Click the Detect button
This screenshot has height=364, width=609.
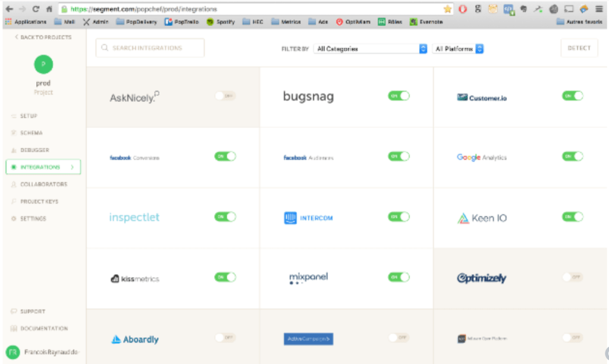pos(579,48)
